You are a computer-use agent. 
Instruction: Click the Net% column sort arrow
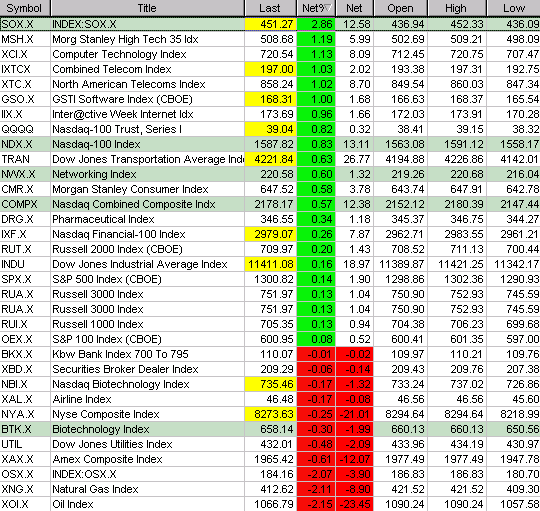[x=328, y=8]
